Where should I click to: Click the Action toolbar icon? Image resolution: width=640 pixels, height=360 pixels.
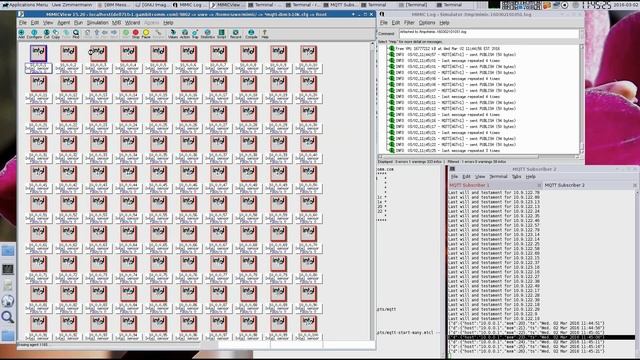tap(185, 34)
